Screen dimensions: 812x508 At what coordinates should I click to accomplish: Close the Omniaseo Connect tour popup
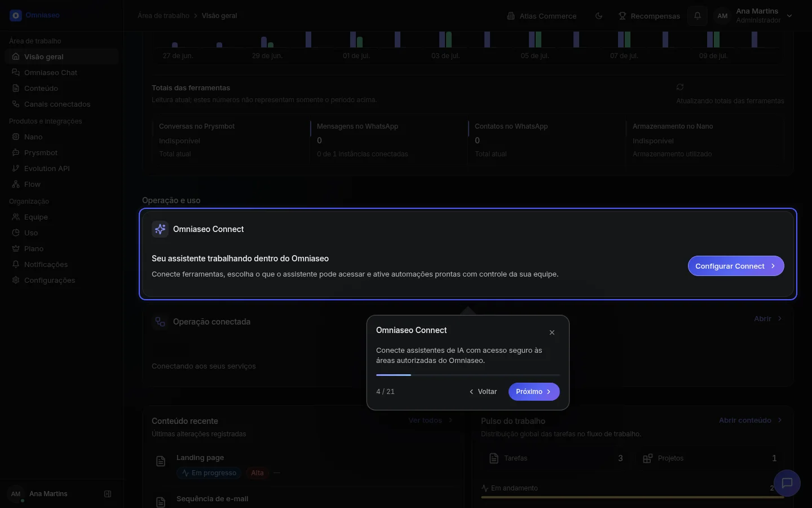tap(552, 332)
